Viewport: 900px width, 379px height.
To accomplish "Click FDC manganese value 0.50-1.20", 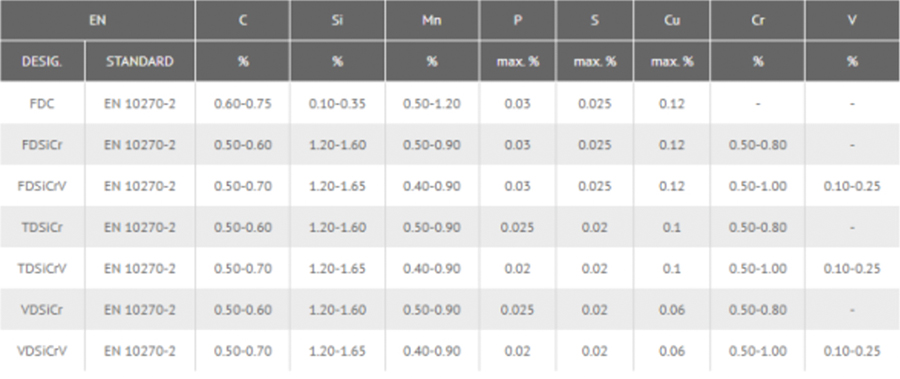I will click(x=432, y=104).
